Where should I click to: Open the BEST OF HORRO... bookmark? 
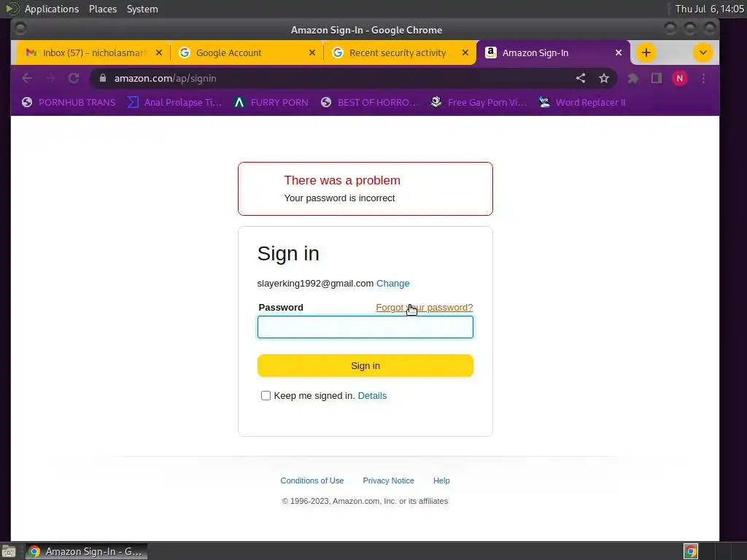(370, 102)
